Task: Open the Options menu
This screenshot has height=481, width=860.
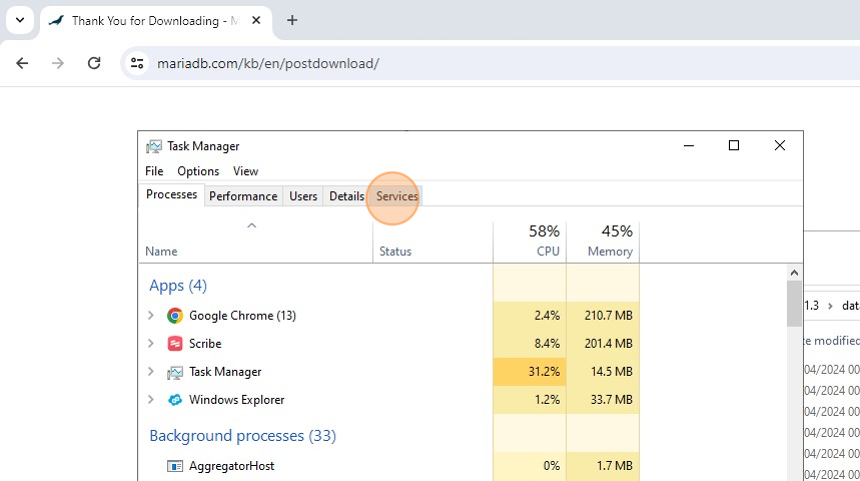Action: [x=198, y=171]
